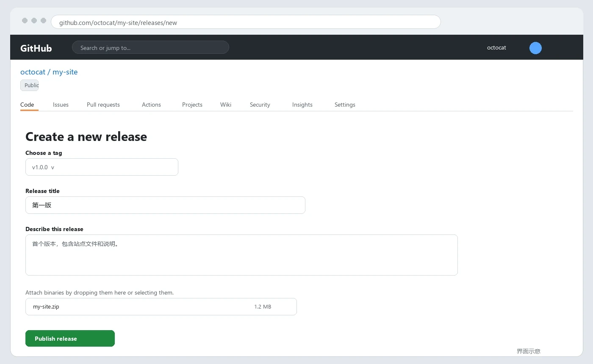Click the GitHub logo text
Viewport: 593px width, 364px height.
(36, 48)
